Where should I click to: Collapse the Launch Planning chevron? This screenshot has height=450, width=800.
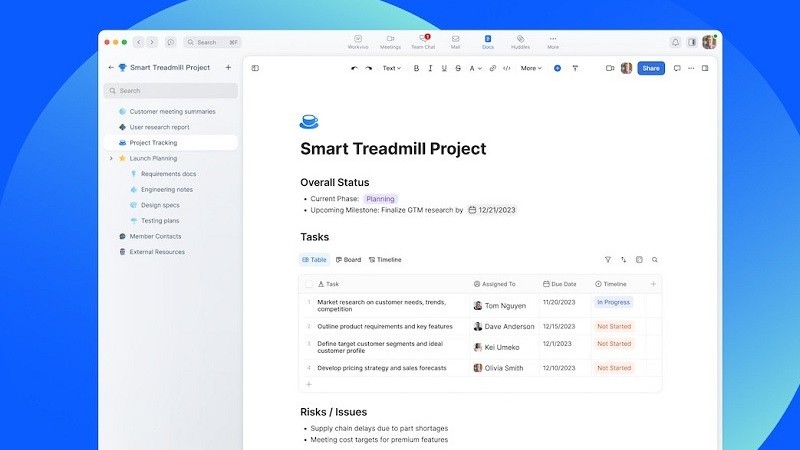pyautogui.click(x=111, y=159)
